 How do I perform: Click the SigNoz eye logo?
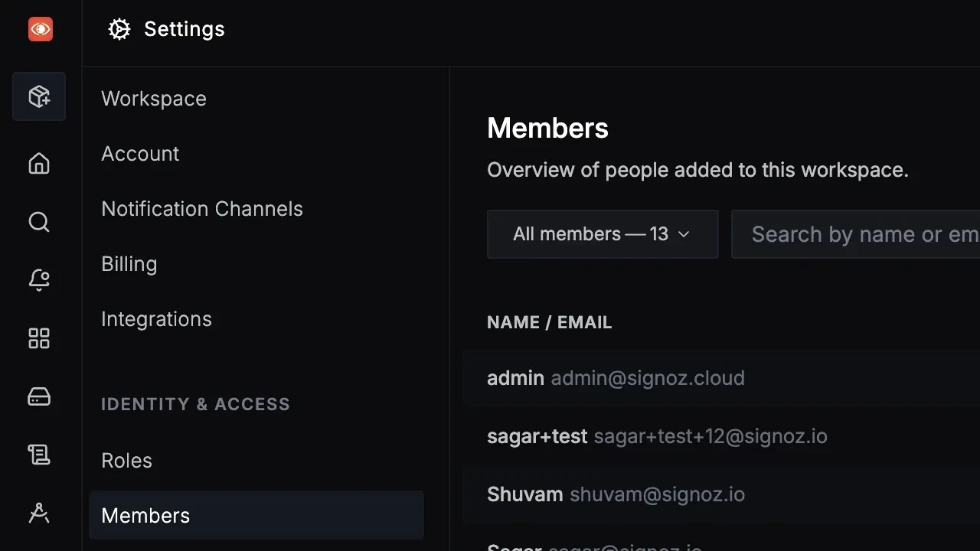coord(41,29)
